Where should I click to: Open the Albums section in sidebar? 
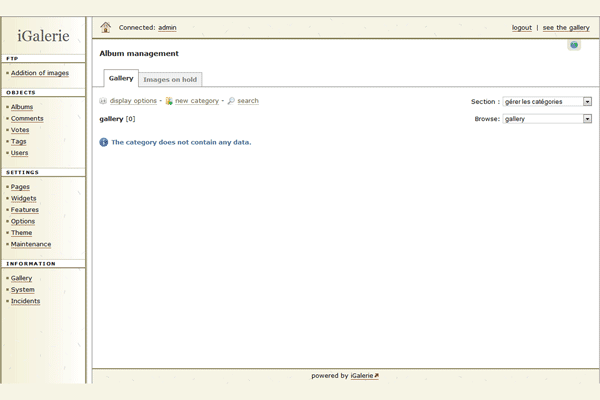pyautogui.click(x=22, y=107)
